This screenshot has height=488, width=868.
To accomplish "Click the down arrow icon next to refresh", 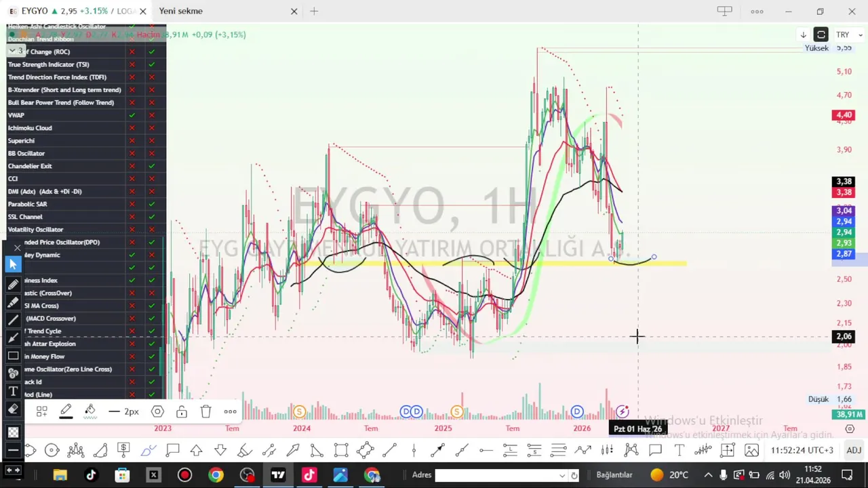I will [x=804, y=35].
